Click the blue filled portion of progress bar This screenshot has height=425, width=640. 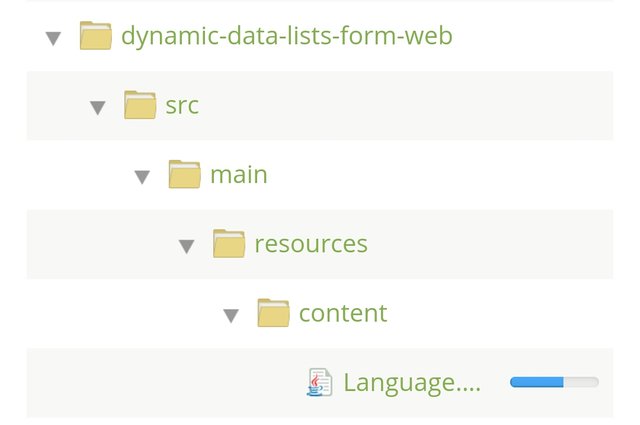click(536, 382)
